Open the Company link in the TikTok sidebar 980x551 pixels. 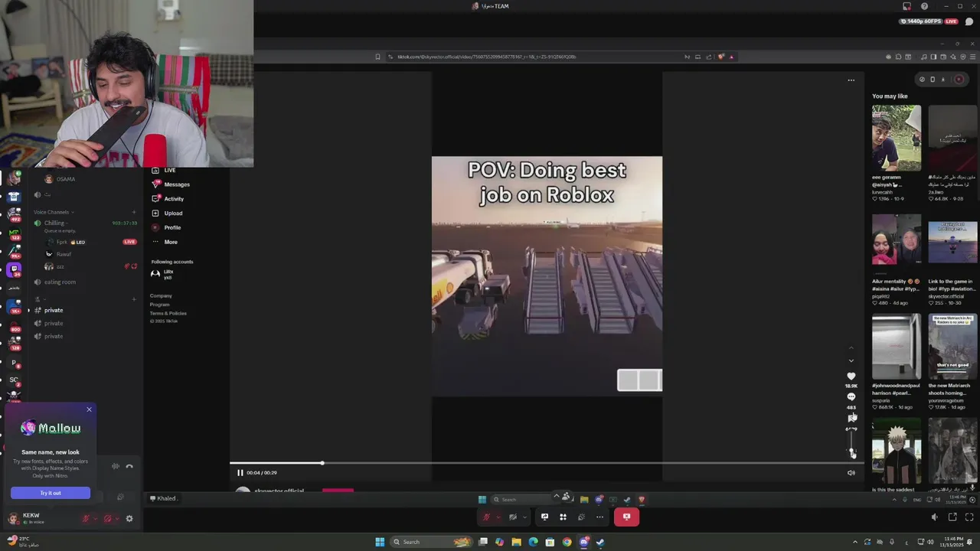click(x=161, y=295)
